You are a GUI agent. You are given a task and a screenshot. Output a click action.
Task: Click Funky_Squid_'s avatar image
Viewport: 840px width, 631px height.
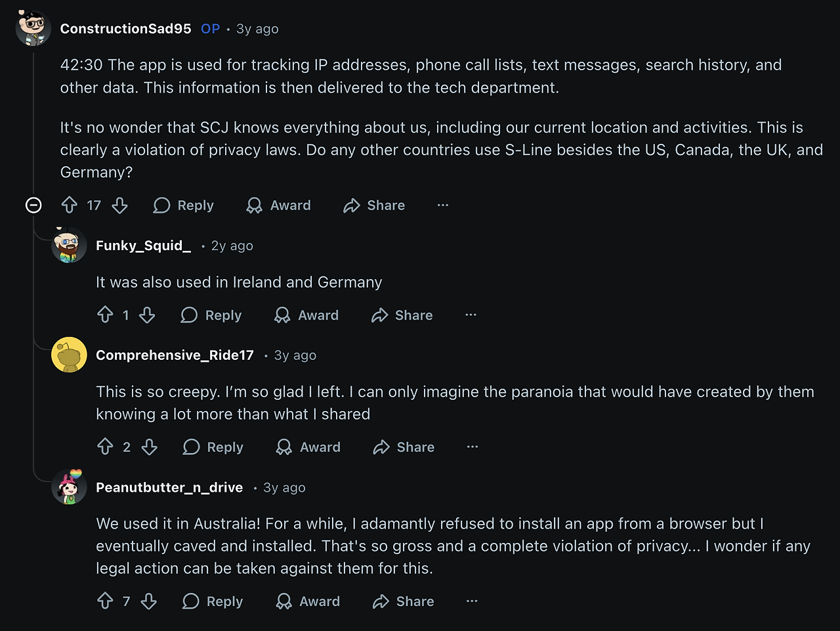tap(69, 245)
